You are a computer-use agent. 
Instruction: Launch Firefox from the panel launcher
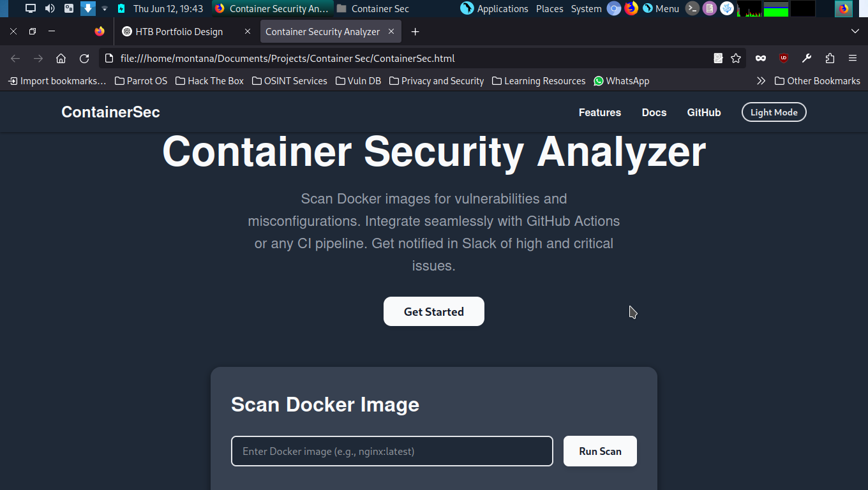(x=631, y=8)
